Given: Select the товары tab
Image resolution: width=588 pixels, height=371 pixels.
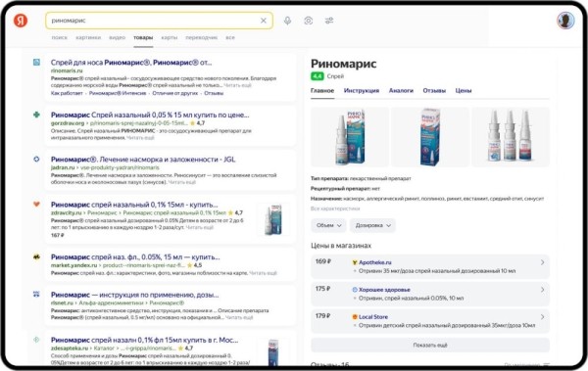Looking at the screenshot, I should click(x=143, y=37).
